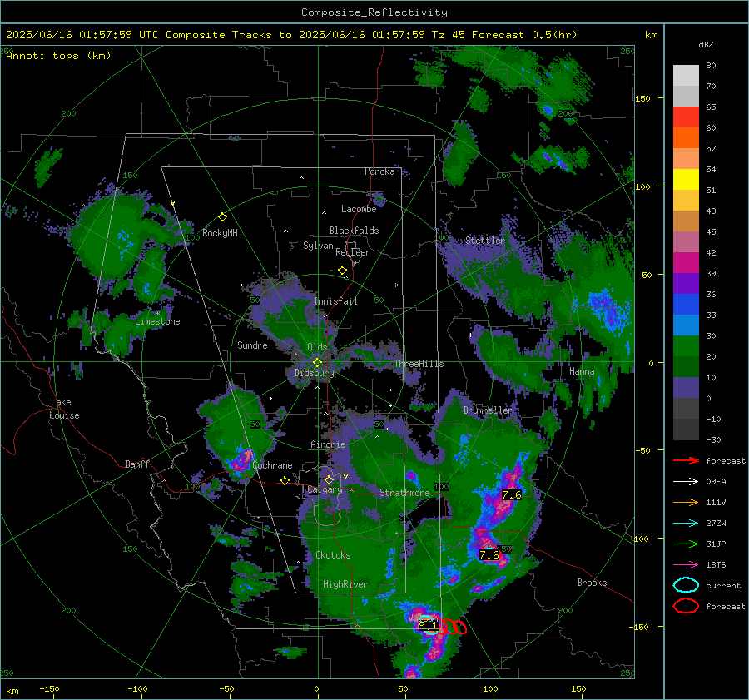Click the Lacombe city label
Image resolution: width=749 pixels, height=700 pixels.
[x=359, y=209]
